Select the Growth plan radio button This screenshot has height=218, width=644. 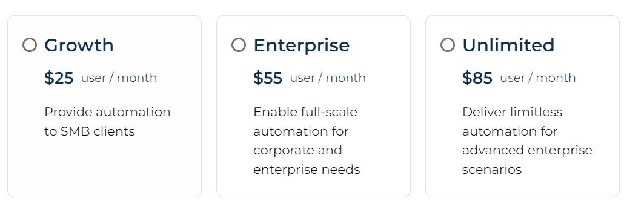(30, 45)
